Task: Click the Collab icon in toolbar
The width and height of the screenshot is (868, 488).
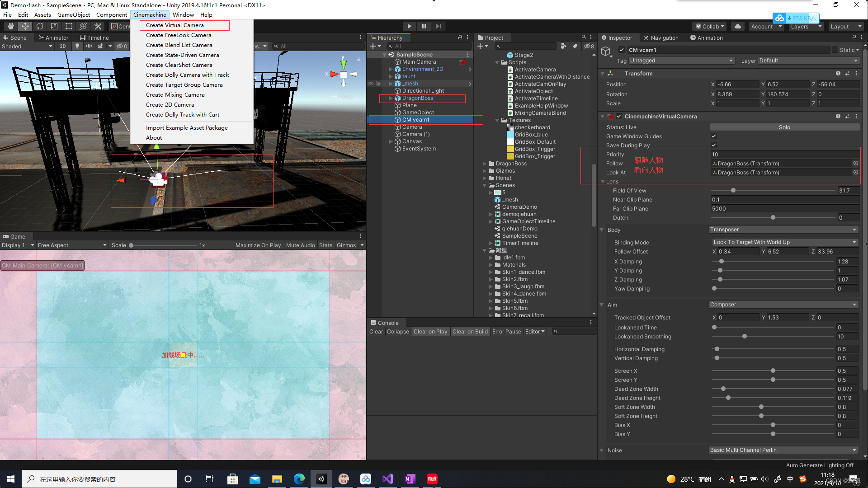Action: 711,26
